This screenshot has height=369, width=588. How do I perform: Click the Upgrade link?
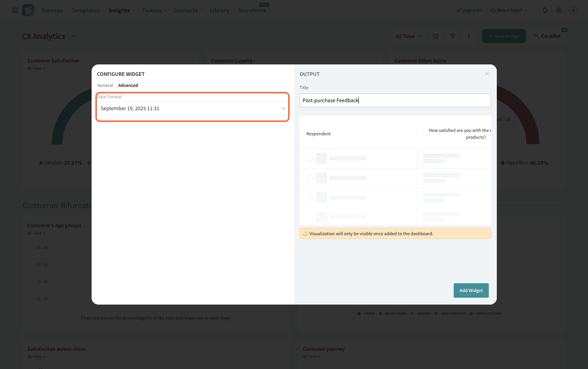click(469, 10)
